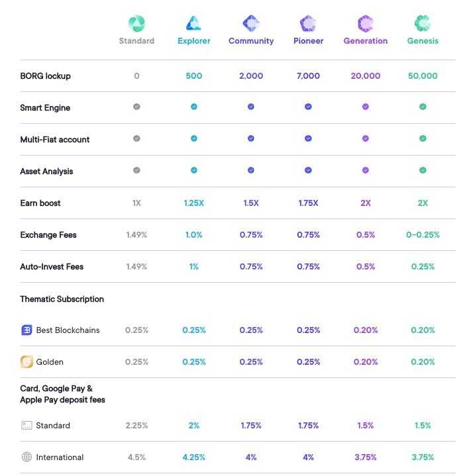Click the Generation tier icon
The image size is (471, 476).
[x=366, y=24]
